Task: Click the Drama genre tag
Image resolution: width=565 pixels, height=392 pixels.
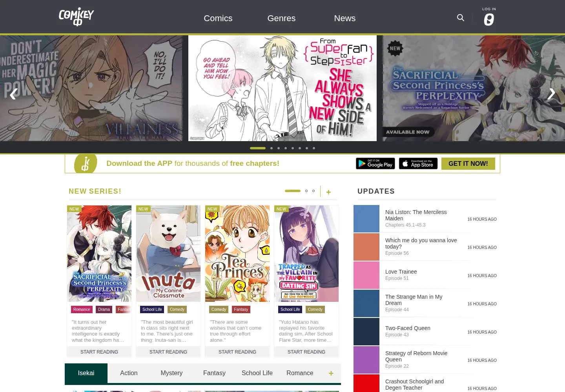Action: pyautogui.click(x=104, y=310)
